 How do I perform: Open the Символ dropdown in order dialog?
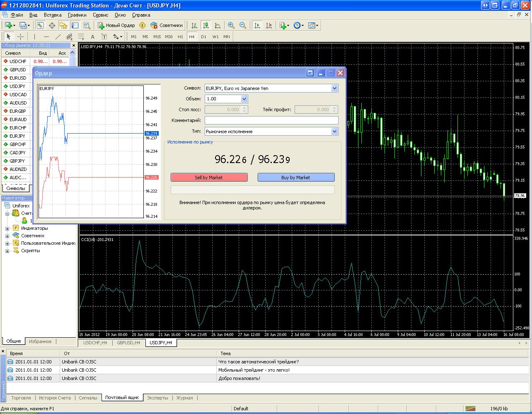point(335,88)
